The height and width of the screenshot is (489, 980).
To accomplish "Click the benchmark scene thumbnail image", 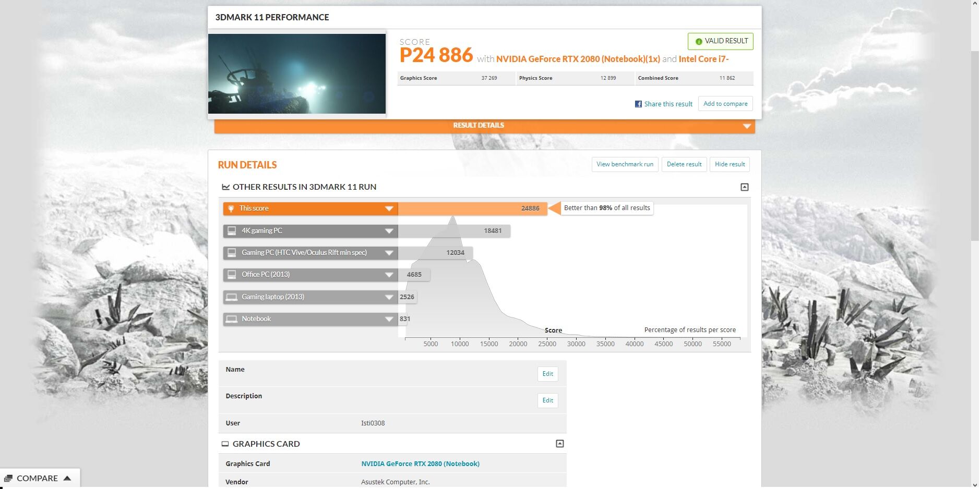I will tap(297, 74).
